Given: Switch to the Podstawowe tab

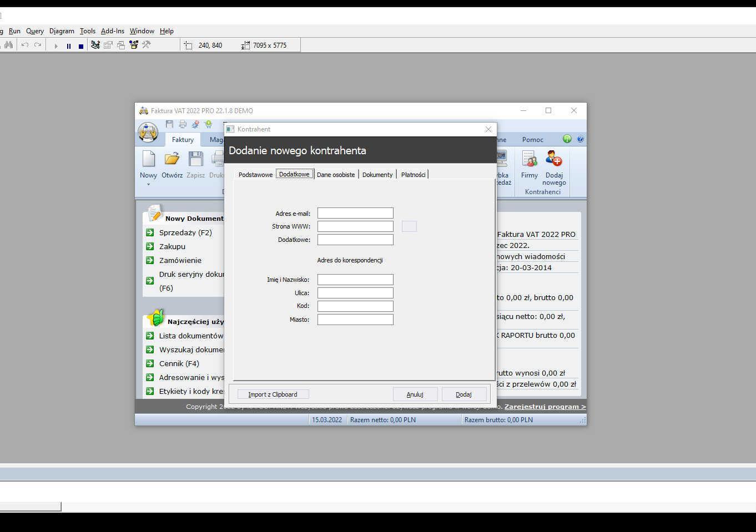Looking at the screenshot, I should (x=255, y=175).
